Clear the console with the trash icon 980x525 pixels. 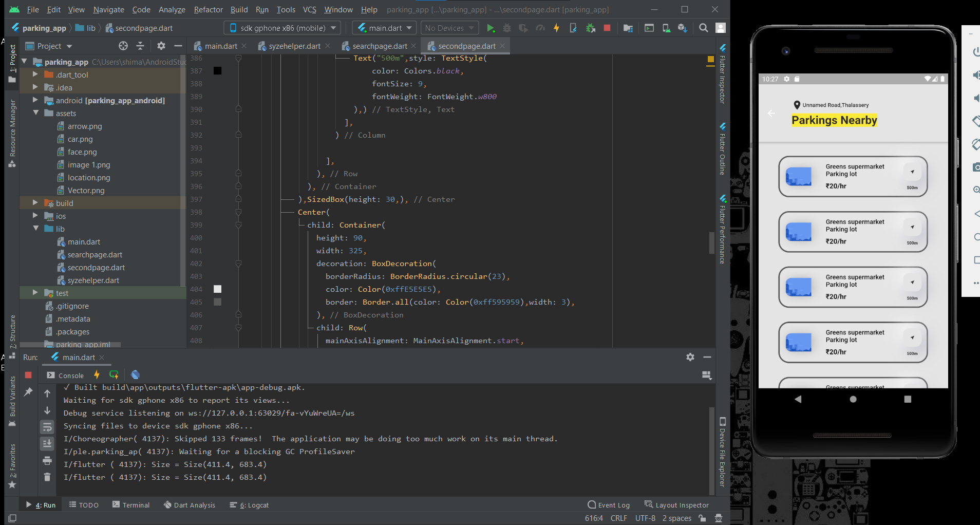click(48, 477)
